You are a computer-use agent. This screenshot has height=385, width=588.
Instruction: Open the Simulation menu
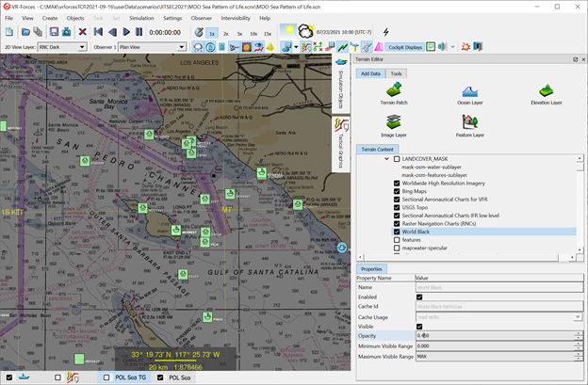[141, 18]
